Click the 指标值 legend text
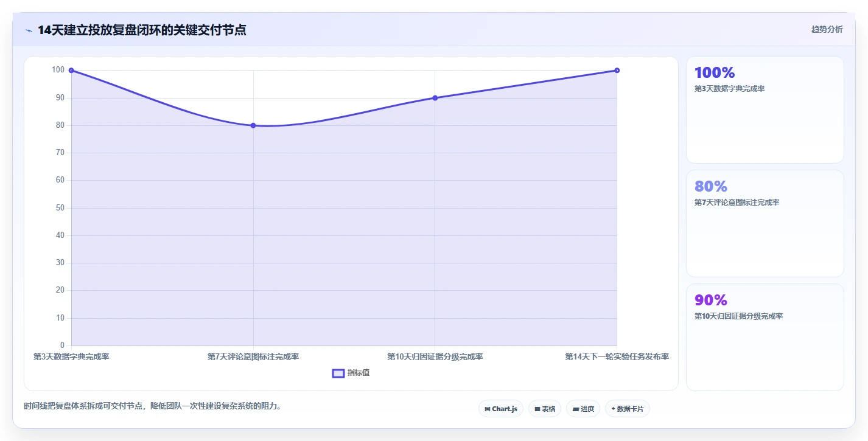868x441 pixels. coord(359,373)
